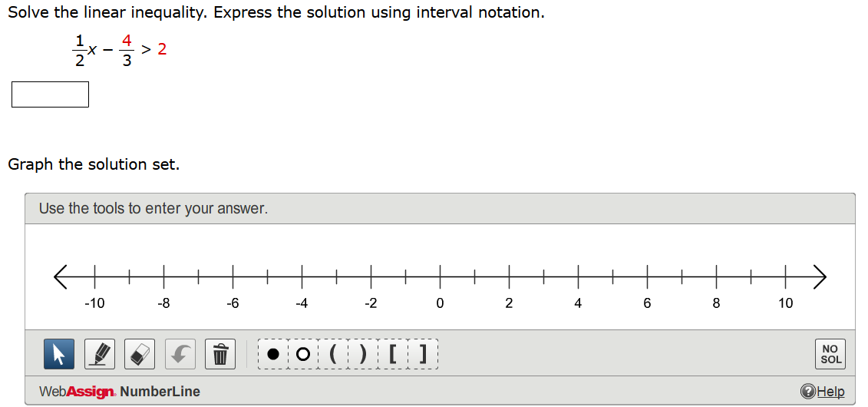Screen dimensions: 868x407
Task: Click the undo arrow button
Action: [x=180, y=354]
